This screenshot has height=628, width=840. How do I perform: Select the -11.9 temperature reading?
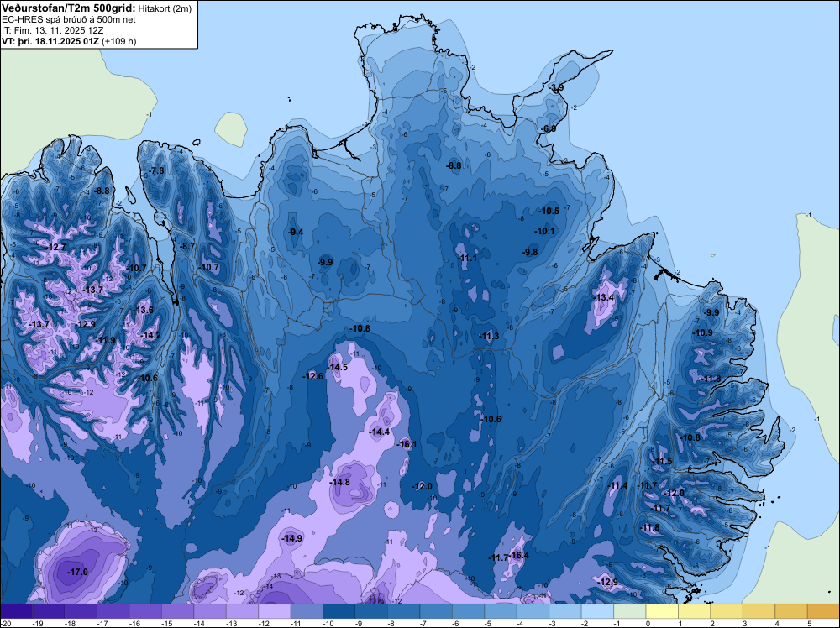(x=105, y=340)
